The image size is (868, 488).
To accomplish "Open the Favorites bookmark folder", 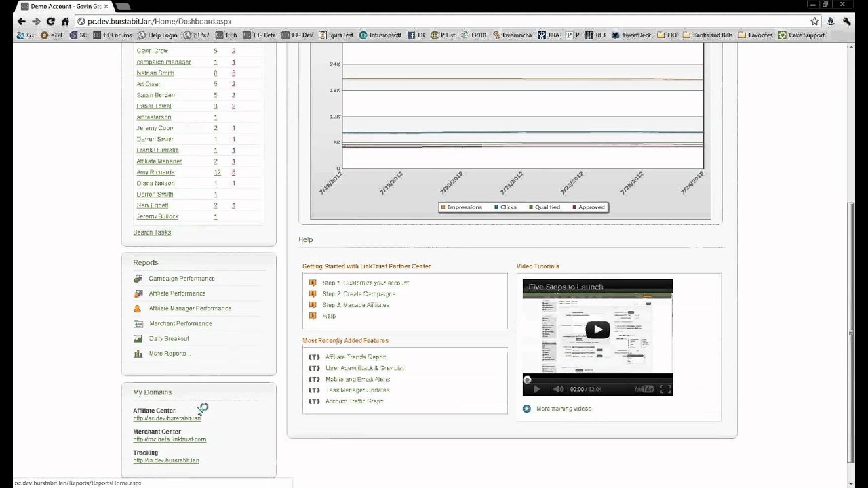I will click(x=755, y=35).
